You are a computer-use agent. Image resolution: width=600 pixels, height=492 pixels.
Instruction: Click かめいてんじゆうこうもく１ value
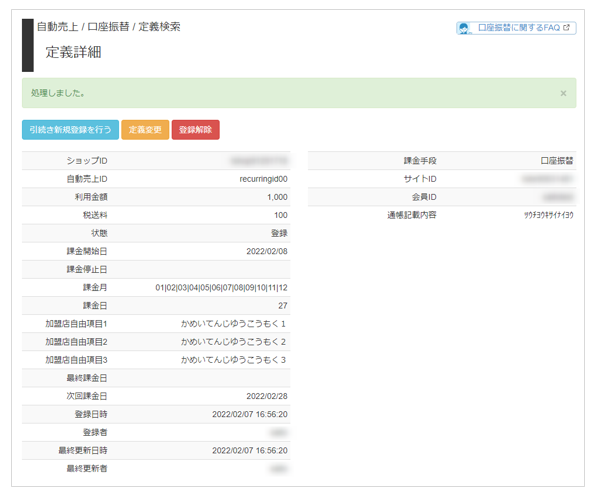233,324
